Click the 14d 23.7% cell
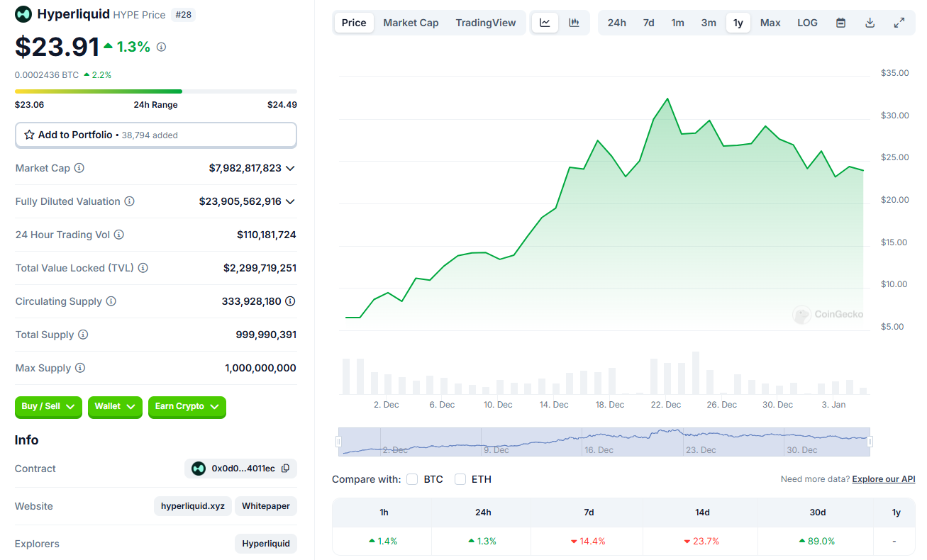927x560 pixels. pos(702,541)
